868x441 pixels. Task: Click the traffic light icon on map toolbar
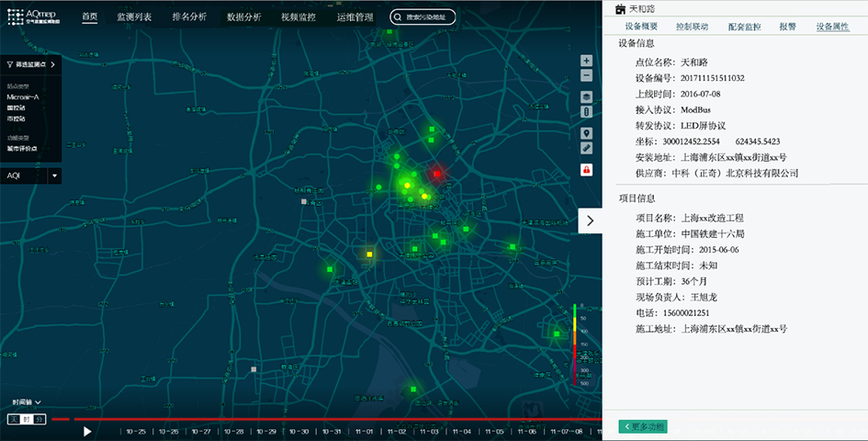coord(587,111)
